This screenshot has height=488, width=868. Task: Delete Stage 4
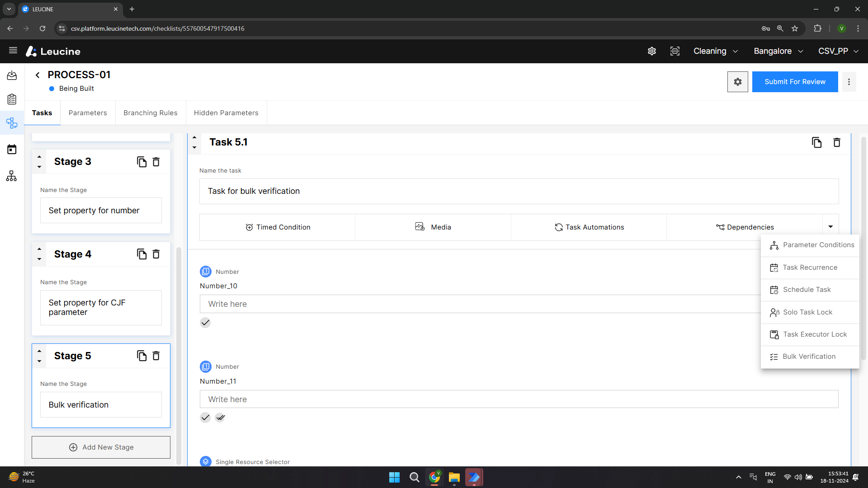click(156, 254)
